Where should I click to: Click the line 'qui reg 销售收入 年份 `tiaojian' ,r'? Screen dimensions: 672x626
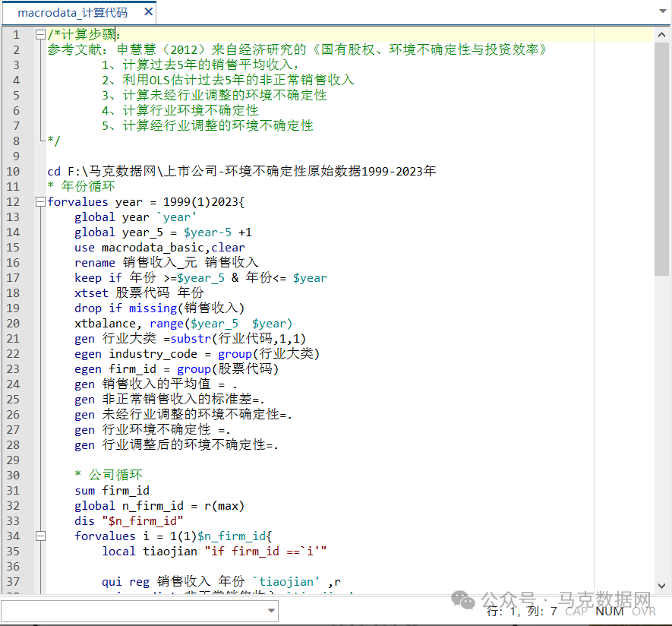click(x=221, y=582)
